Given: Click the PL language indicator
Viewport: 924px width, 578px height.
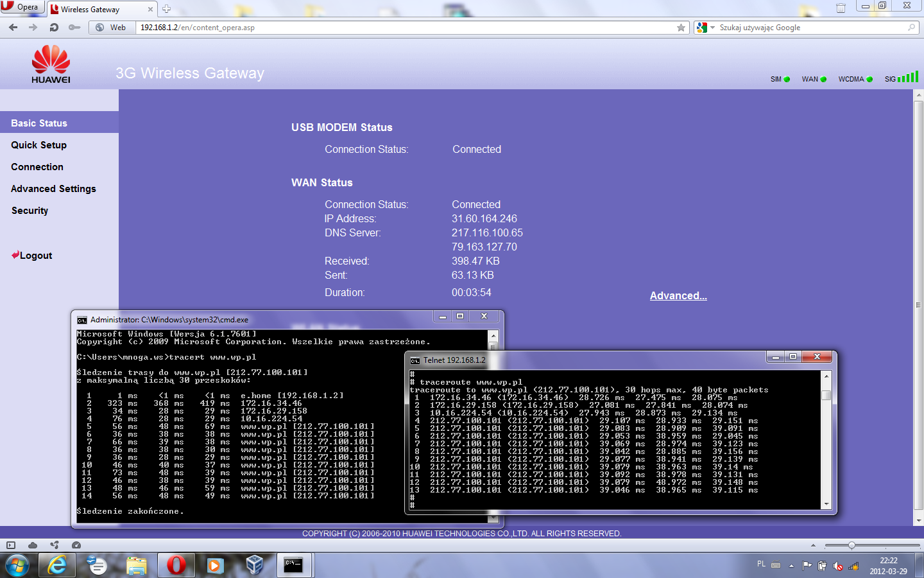Looking at the screenshot, I should pos(761,564).
